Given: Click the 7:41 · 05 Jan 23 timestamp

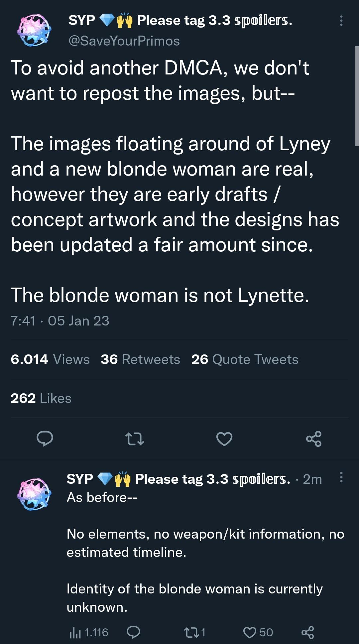Looking at the screenshot, I should [x=60, y=321].
